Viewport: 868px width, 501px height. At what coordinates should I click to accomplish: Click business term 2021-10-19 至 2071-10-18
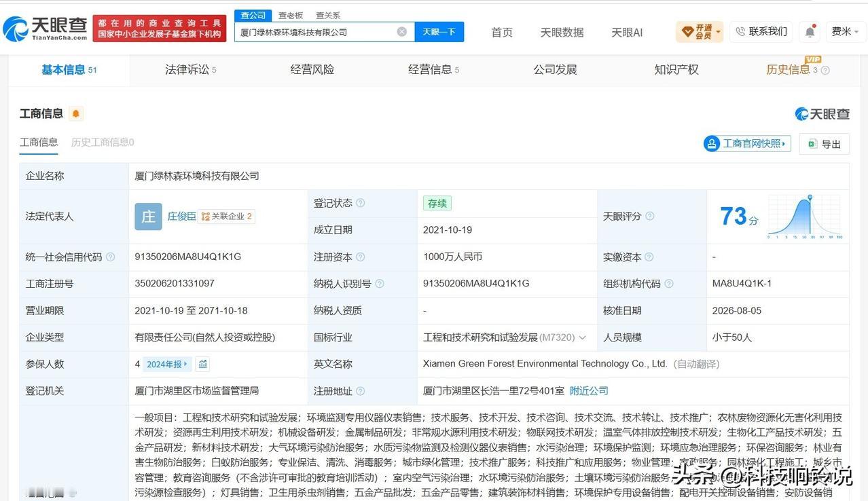[x=191, y=310]
